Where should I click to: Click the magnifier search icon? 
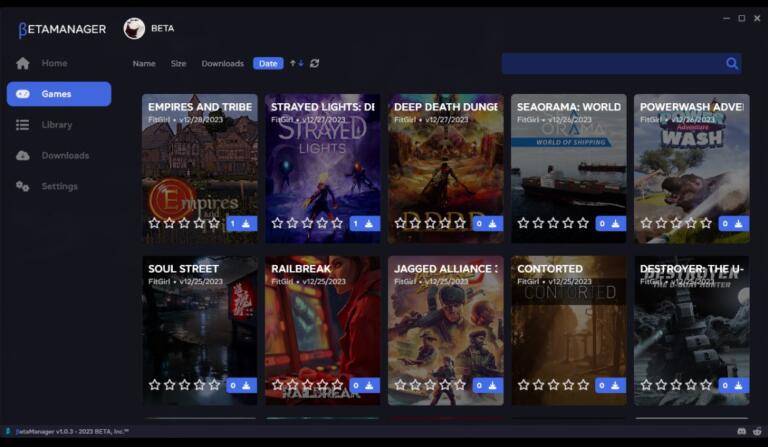click(732, 63)
